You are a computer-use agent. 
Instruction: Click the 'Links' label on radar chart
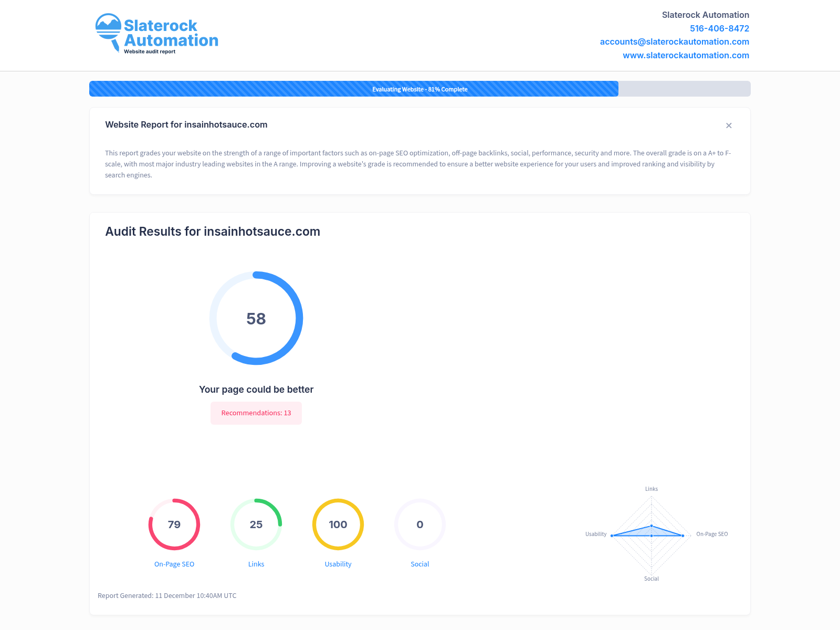point(652,489)
